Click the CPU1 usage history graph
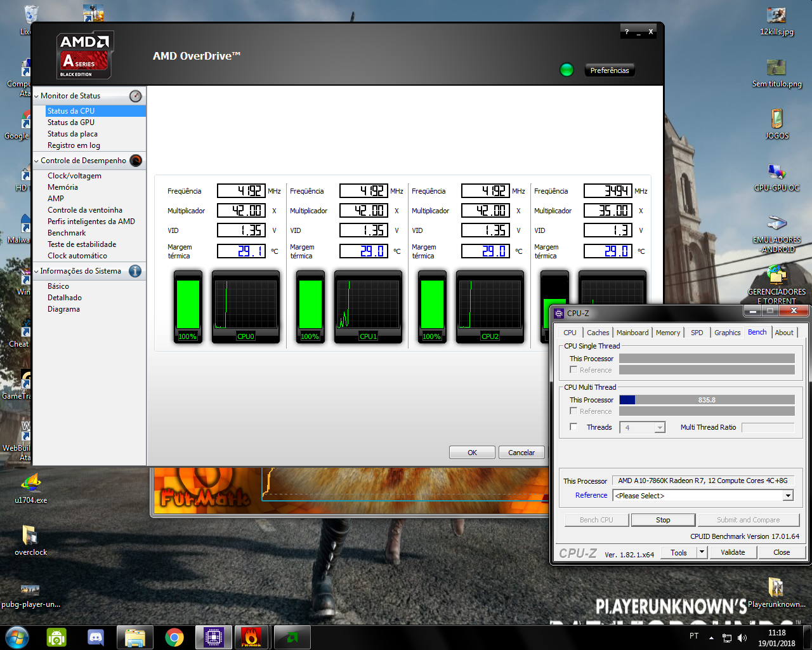812x650 pixels. [x=368, y=307]
